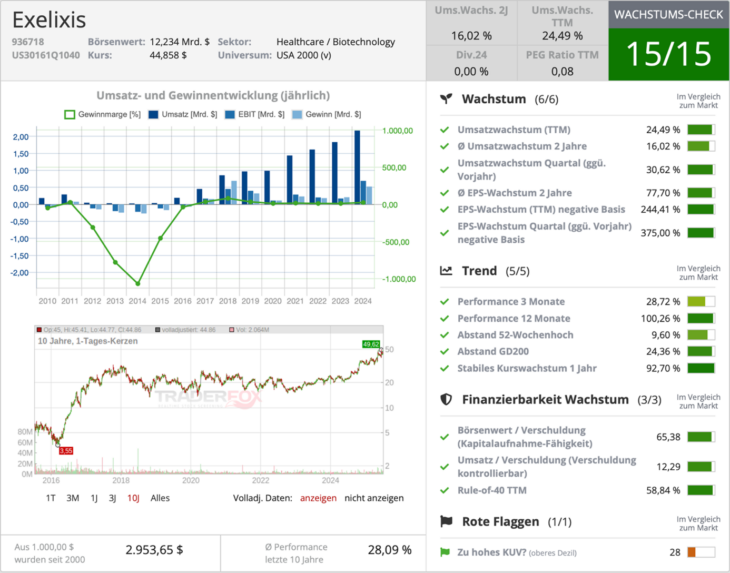Image resolution: width=730 pixels, height=573 pixels.
Task: Click the 65,38 Börsenwert / Verschuldung value
Action: coord(668,437)
